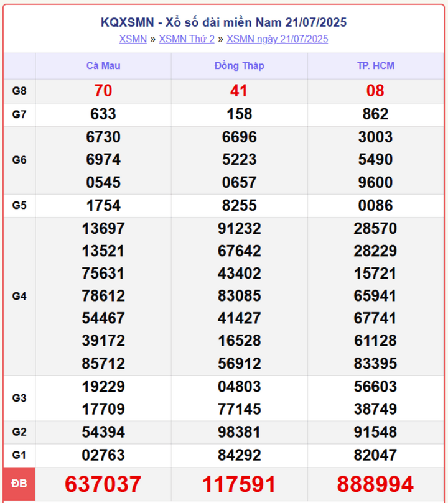Open the XSMN Thứ 2 link
Screen dimensions: 448x503
coord(187,39)
